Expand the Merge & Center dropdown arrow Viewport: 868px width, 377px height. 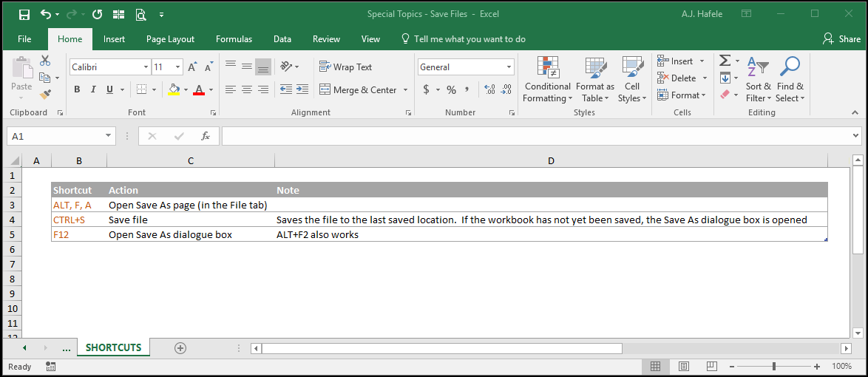pyautogui.click(x=405, y=89)
